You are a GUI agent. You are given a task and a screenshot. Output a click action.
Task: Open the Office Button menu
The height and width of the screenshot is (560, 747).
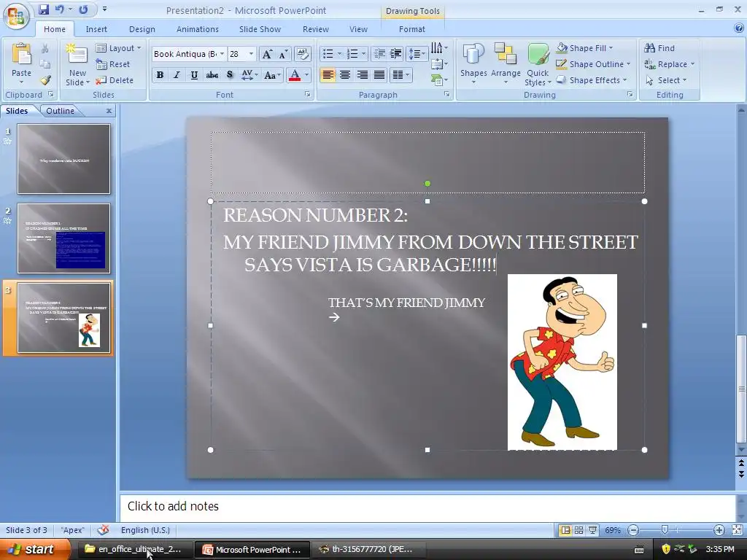[x=16, y=16]
